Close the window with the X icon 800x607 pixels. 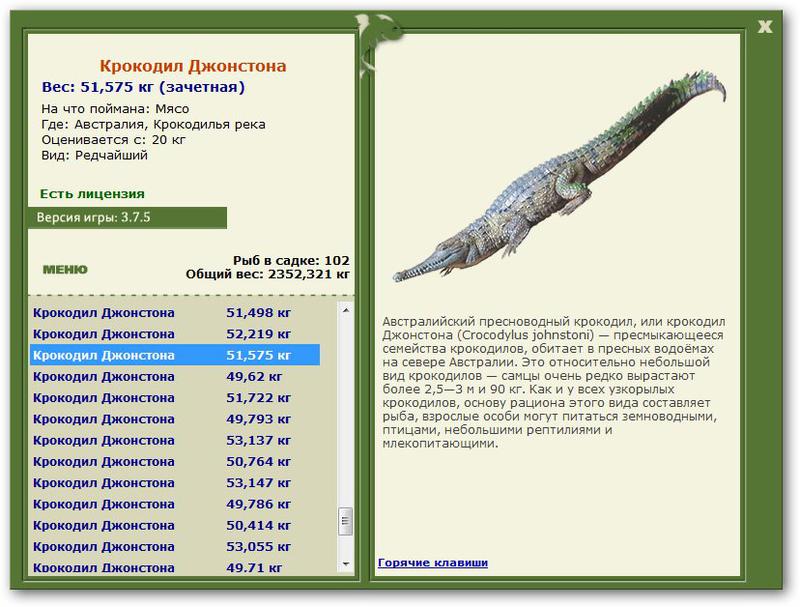point(765,26)
